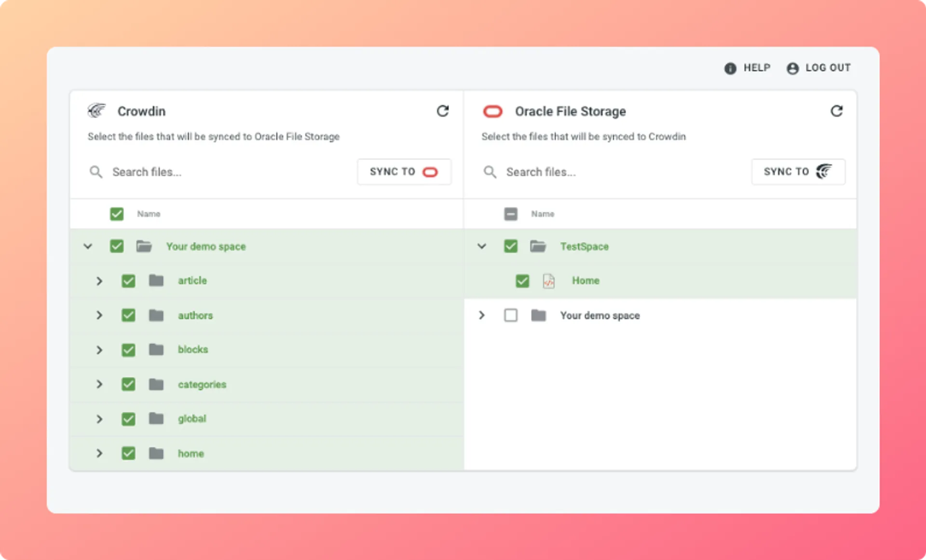Click the Oracle Your demo space folder icon
This screenshot has height=560, width=926.
coord(538,315)
